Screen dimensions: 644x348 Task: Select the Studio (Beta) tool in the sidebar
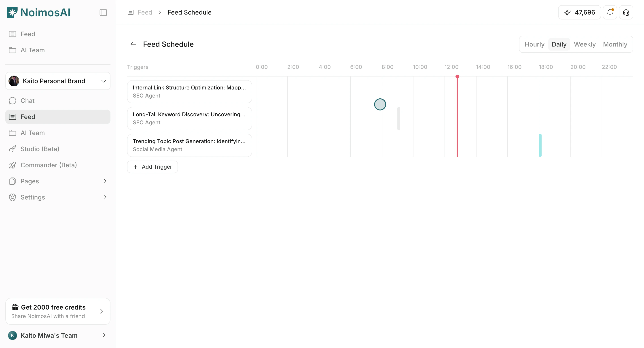40,149
